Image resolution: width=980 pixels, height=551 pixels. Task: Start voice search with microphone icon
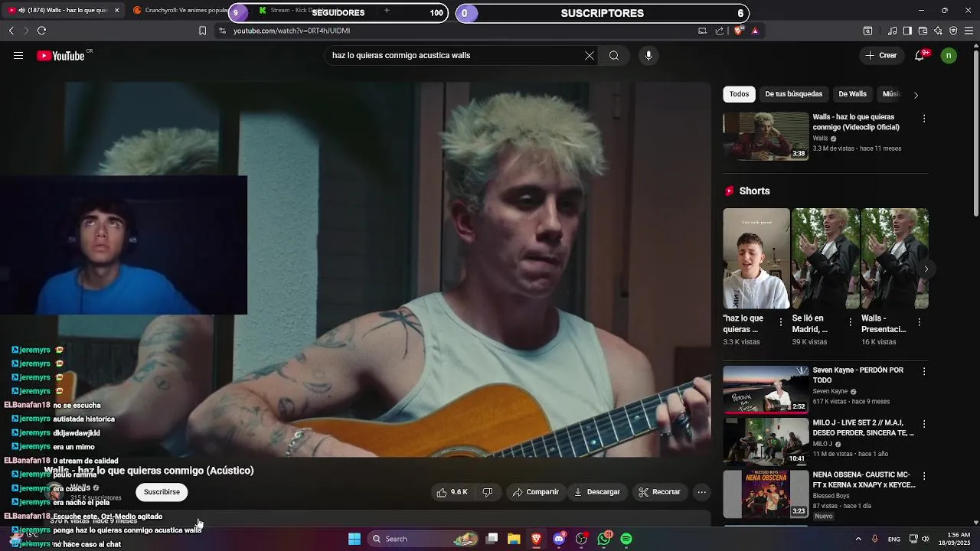click(x=648, y=56)
